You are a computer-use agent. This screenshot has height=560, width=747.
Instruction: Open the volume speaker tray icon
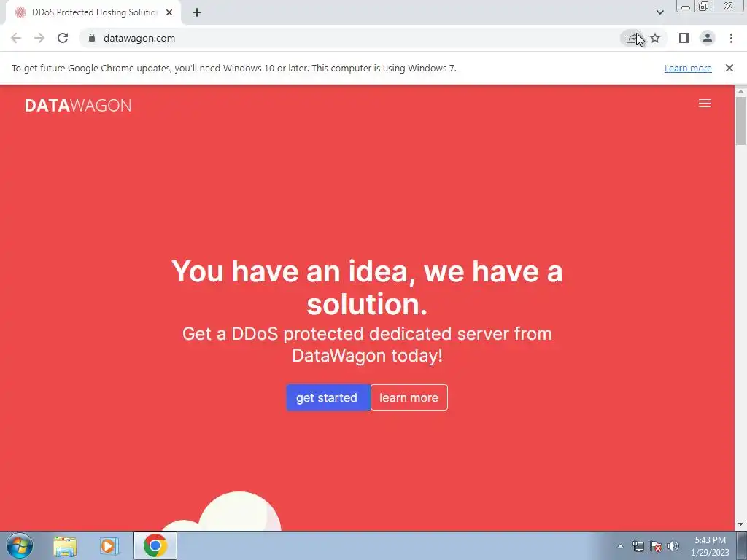click(x=673, y=546)
